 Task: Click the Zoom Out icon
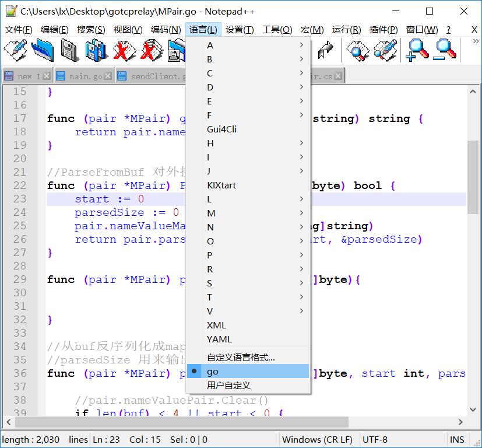click(x=445, y=50)
